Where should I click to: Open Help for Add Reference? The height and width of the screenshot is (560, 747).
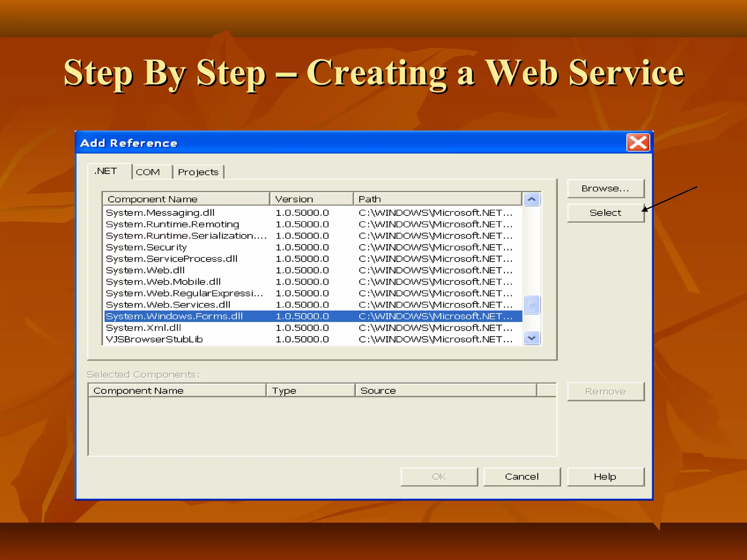click(x=605, y=477)
